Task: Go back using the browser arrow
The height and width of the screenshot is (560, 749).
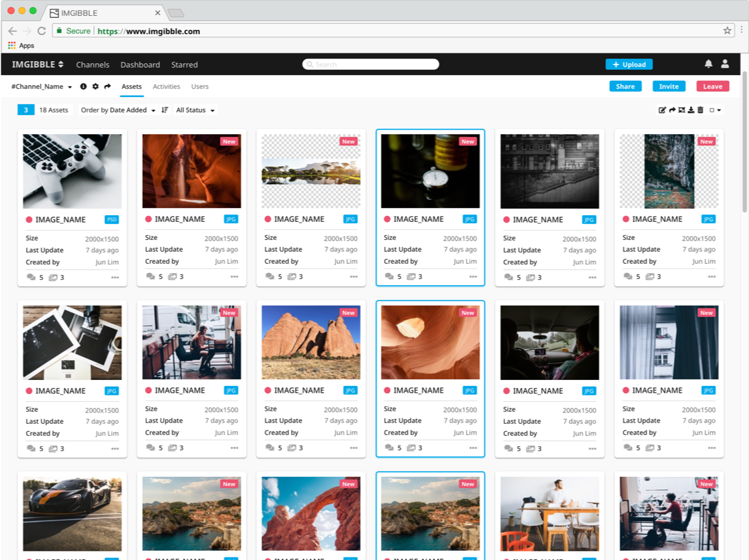Action: [13, 31]
